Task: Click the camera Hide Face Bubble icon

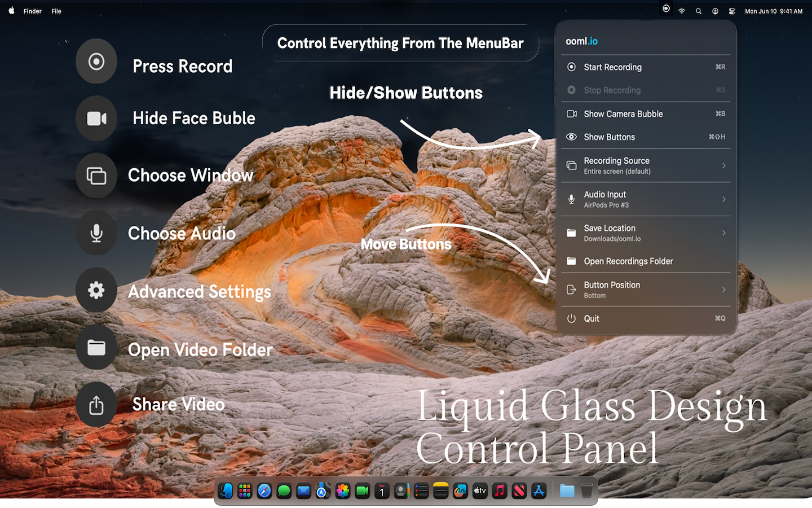Action: 96,119
